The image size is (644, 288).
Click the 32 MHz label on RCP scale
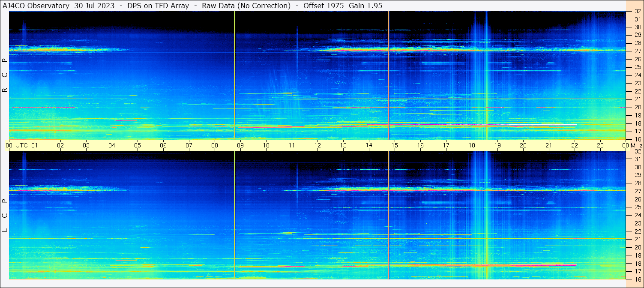click(637, 12)
